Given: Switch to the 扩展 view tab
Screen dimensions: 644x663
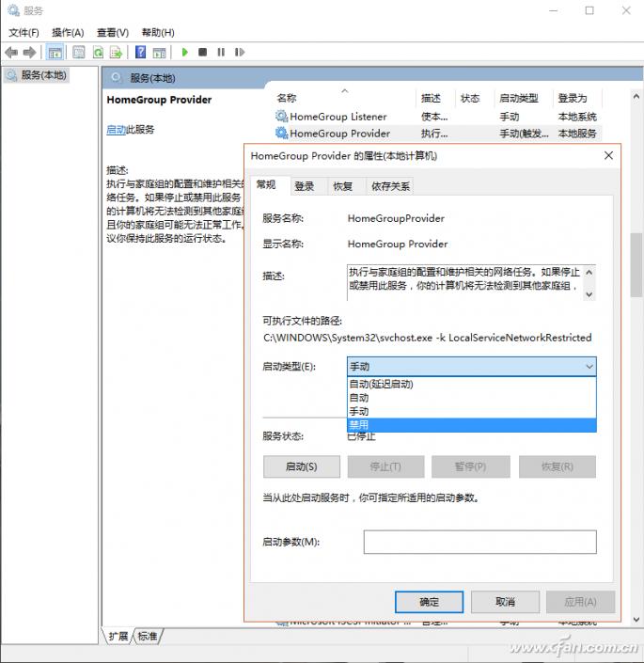Looking at the screenshot, I should pyautogui.click(x=118, y=636).
